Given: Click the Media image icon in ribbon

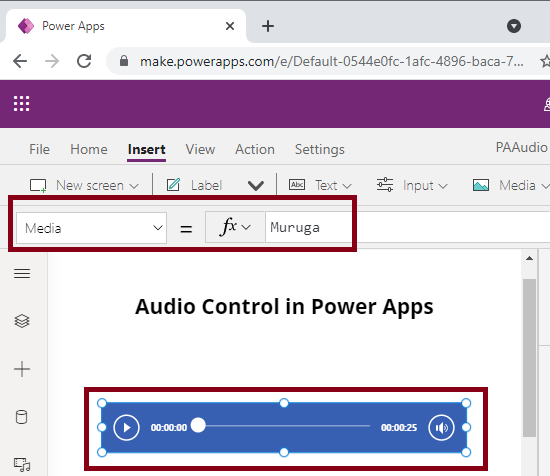Looking at the screenshot, I should (x=481, y=185).
